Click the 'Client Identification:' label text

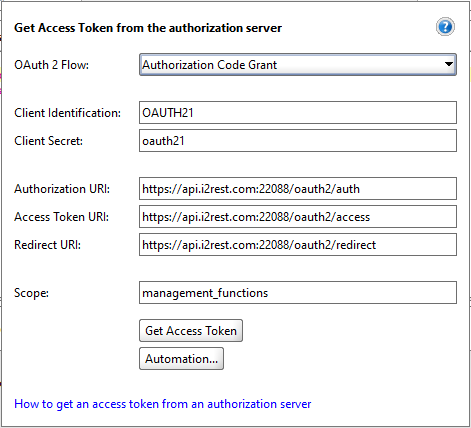click(68, 113)
